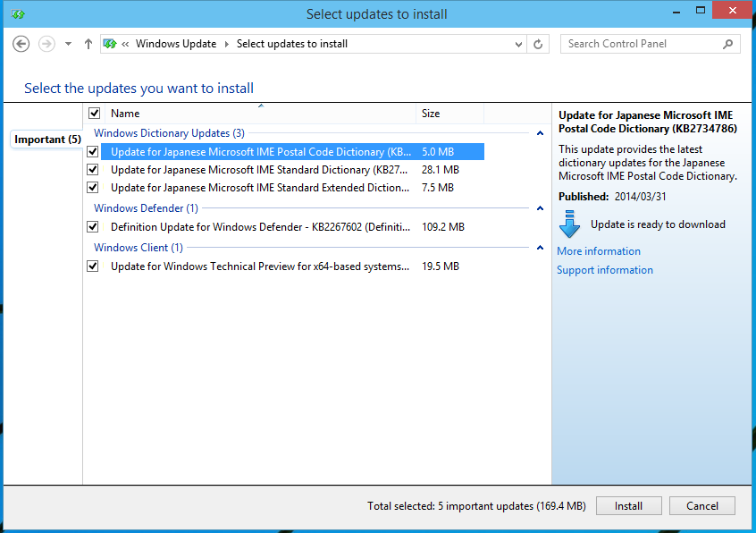This screenshot has width=756, height=533.
Task: Uncheck the Windows Defender definition update
Action: (93, 227)
